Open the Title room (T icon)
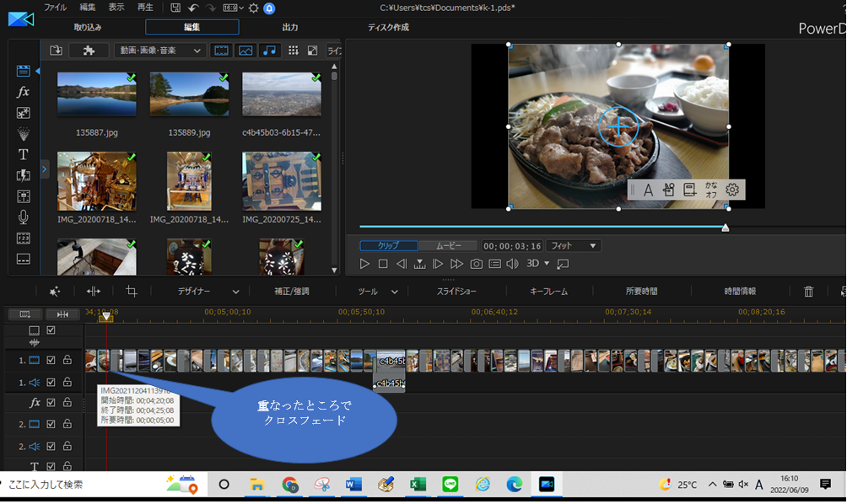This screenshot has width=847, height=504. (x=23, y=154)
